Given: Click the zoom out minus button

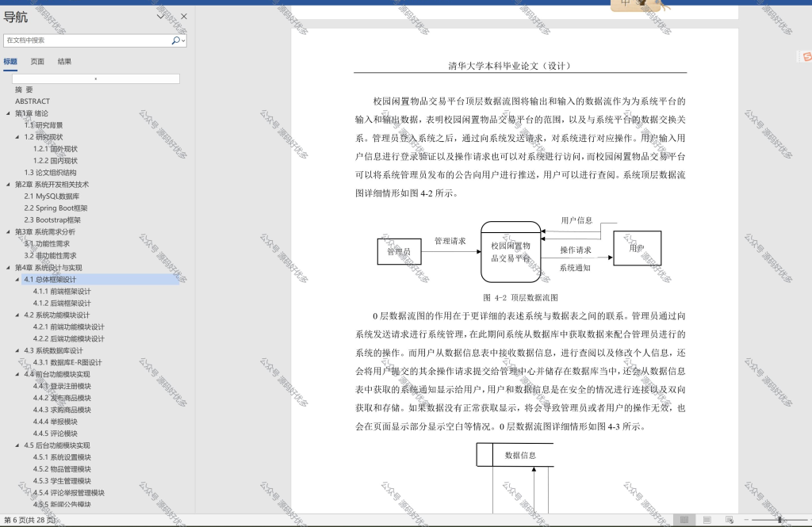Looking at the screenshot, I should point(746,519).
